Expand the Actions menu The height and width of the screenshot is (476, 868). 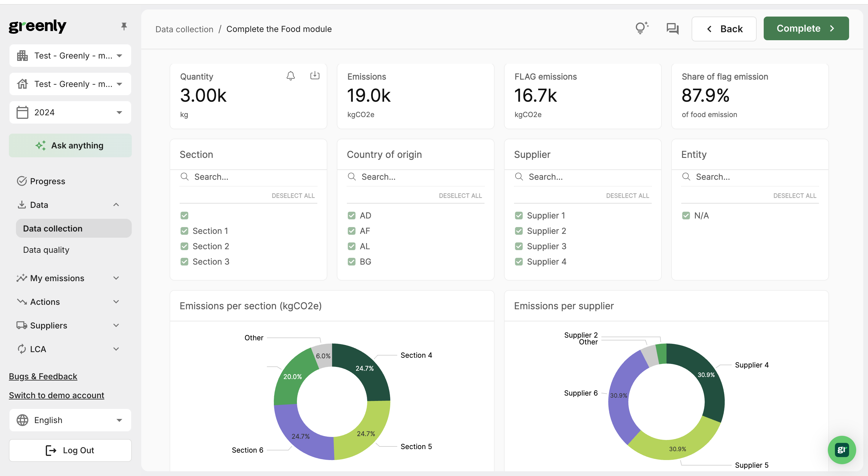tap(116, 302)
